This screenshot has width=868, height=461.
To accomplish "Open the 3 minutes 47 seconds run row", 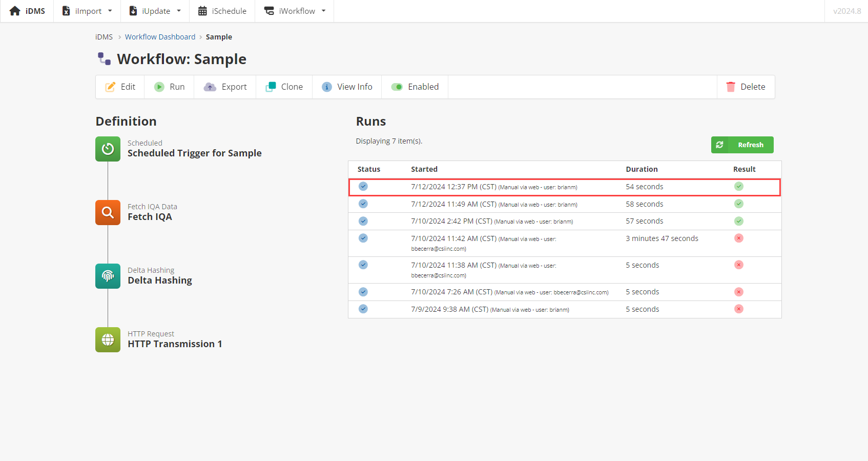I will click(x=564, y=243).
